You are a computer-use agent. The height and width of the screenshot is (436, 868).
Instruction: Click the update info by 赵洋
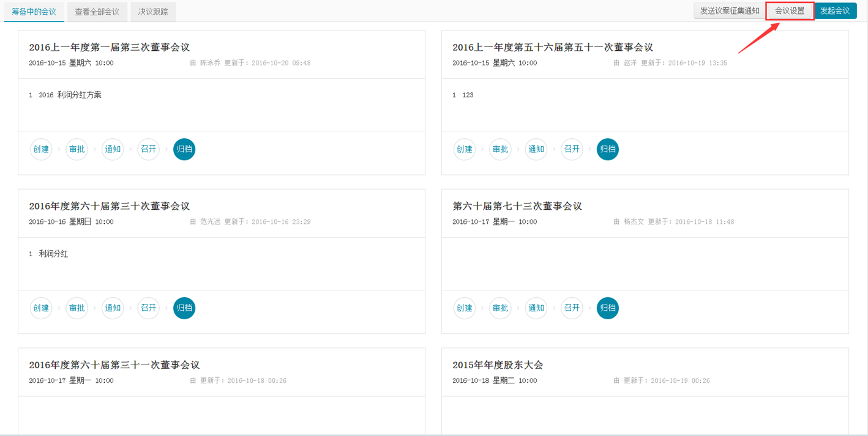click(x=670, y=63)
